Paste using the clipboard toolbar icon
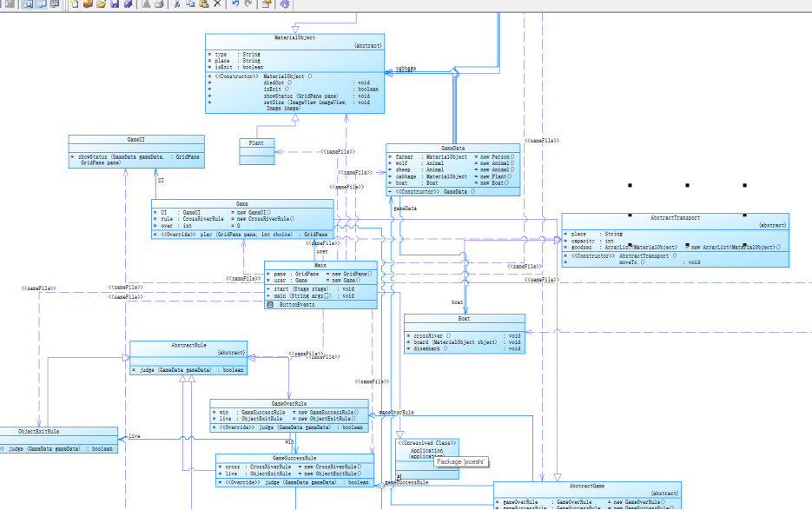This screenshot has width=812, height=510. (204, 3)
